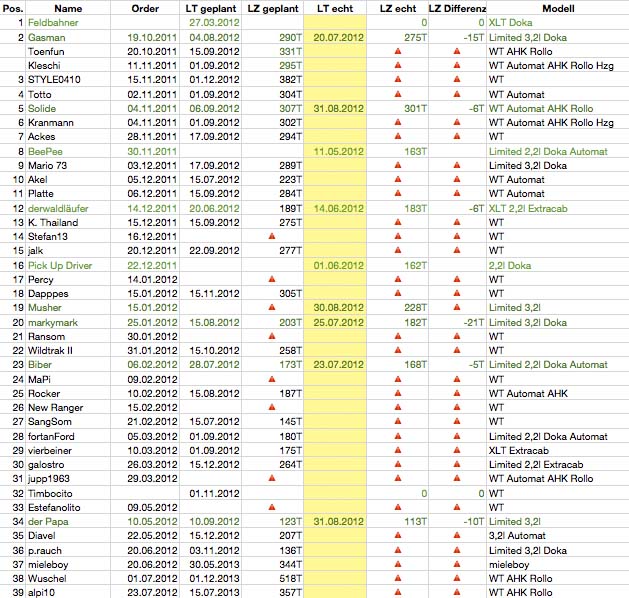Image resolution: width=629 pixels, height=598 pixels.
Task: Click the LZ Differenz warning triangle in Ackes' row
Action: coord(457,136)
